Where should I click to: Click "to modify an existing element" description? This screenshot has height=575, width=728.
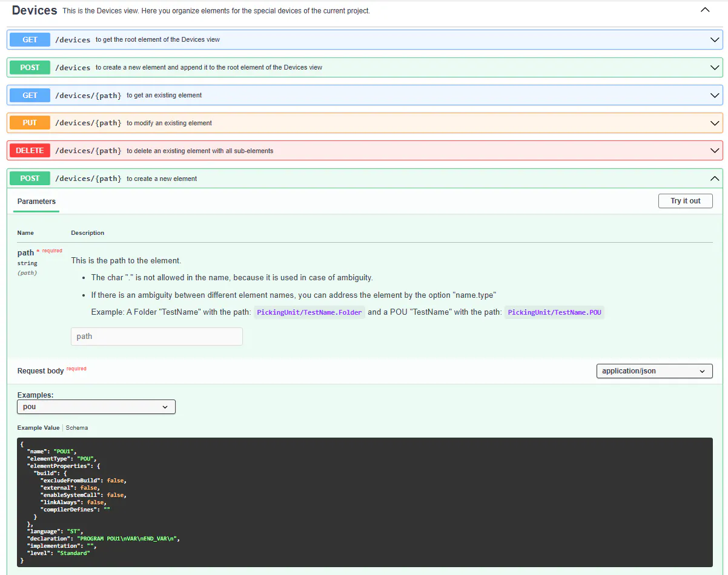click(x=169, y=123)
